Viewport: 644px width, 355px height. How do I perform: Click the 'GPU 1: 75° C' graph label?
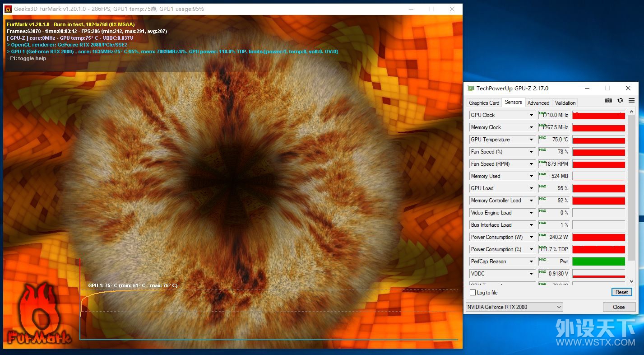point(133,285)
